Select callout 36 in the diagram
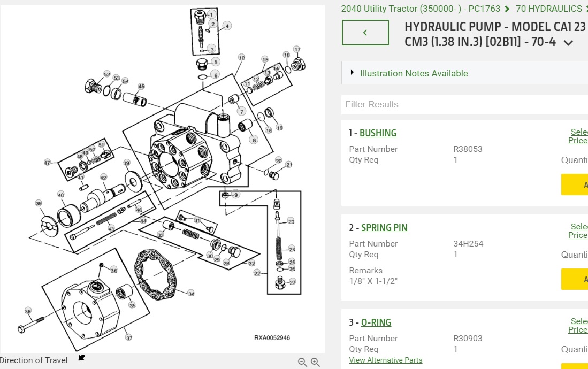 (113, 270)
